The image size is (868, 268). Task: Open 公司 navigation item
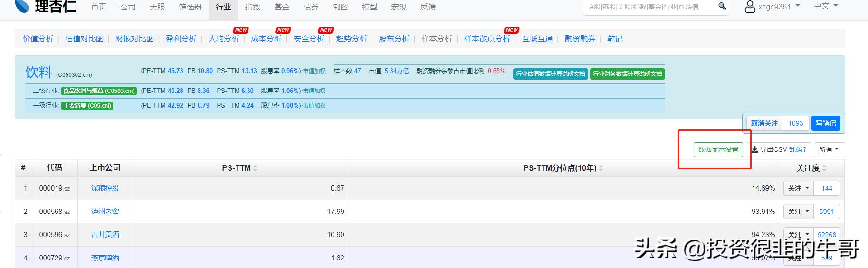click(128, 7)
